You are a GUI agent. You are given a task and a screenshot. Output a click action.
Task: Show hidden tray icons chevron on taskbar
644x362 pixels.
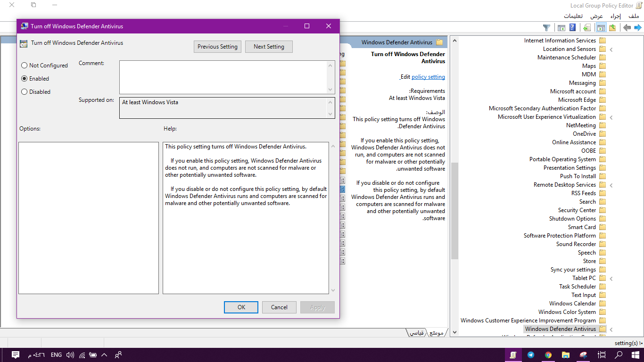(104, 355)
